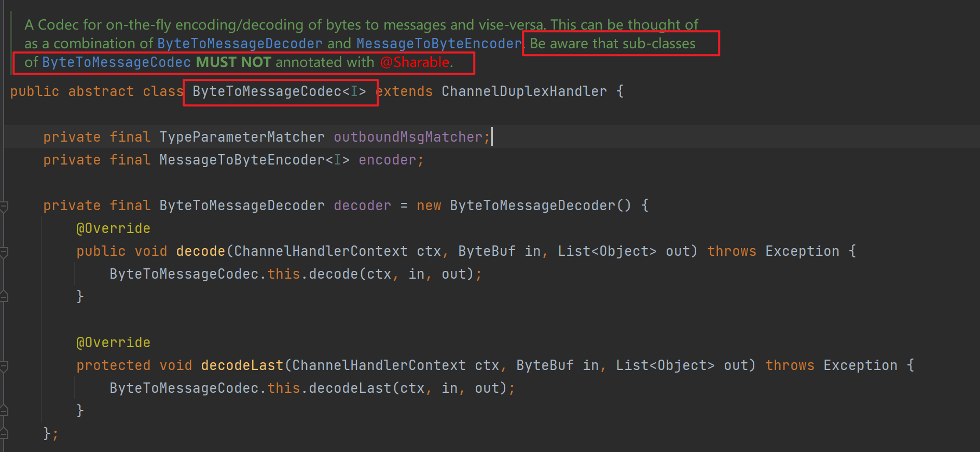Click the encoder field name
This screenshot has width=980, height=452.
387,160
